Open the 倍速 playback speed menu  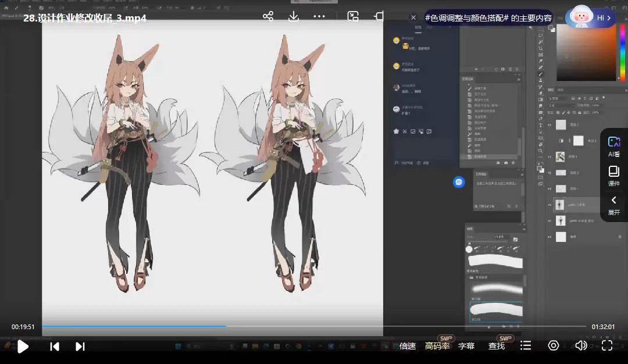coord(407,346)
